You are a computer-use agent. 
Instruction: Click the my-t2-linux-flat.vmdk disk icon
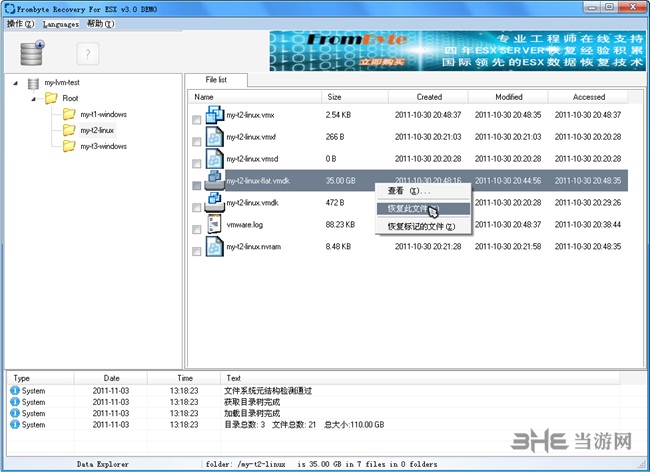pos(215,180)
